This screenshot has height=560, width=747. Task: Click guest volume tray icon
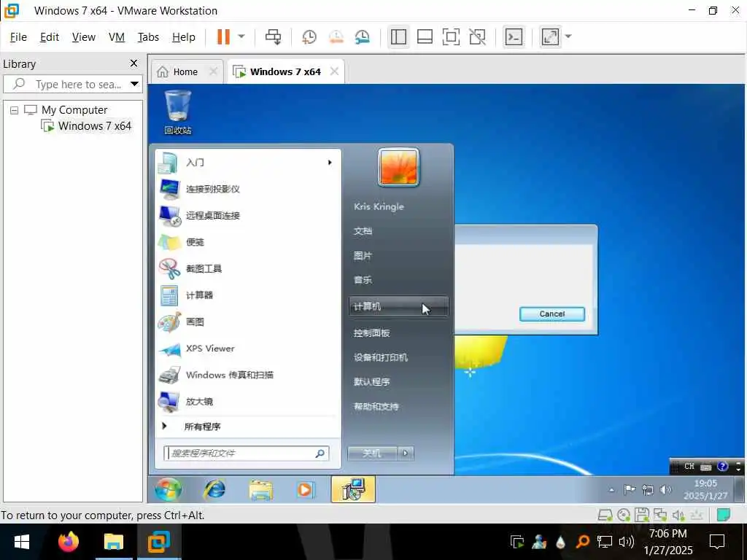[665, 489]
